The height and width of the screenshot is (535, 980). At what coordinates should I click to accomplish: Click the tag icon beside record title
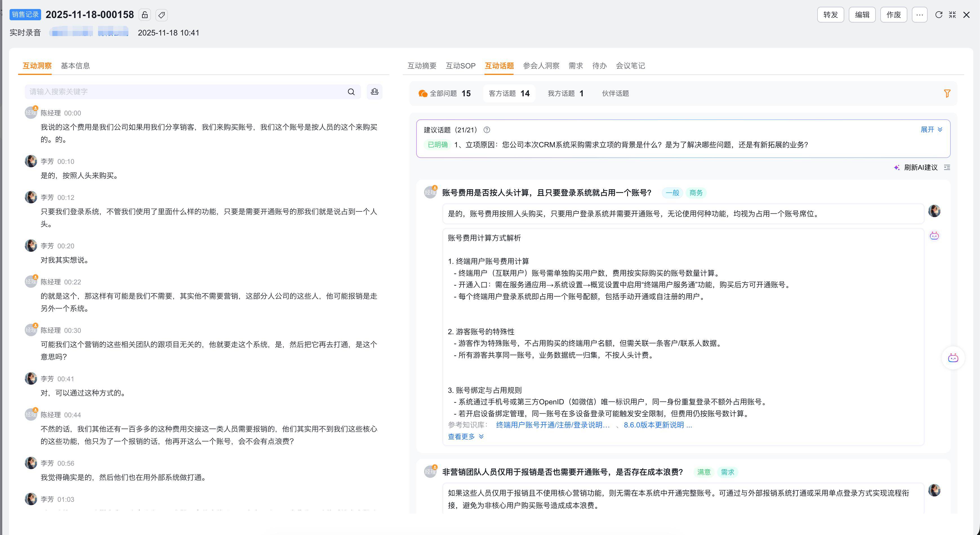pos(162,15)
